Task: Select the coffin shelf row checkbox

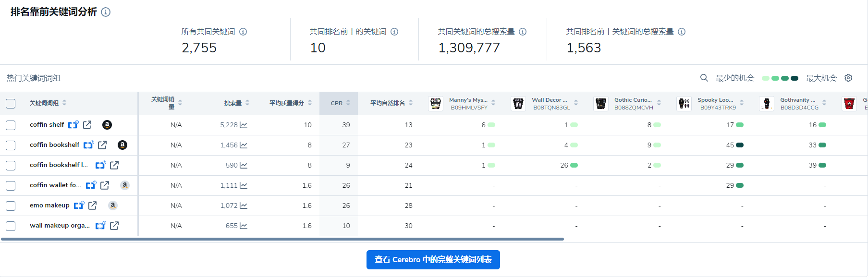Action: (x=11, y=125)
